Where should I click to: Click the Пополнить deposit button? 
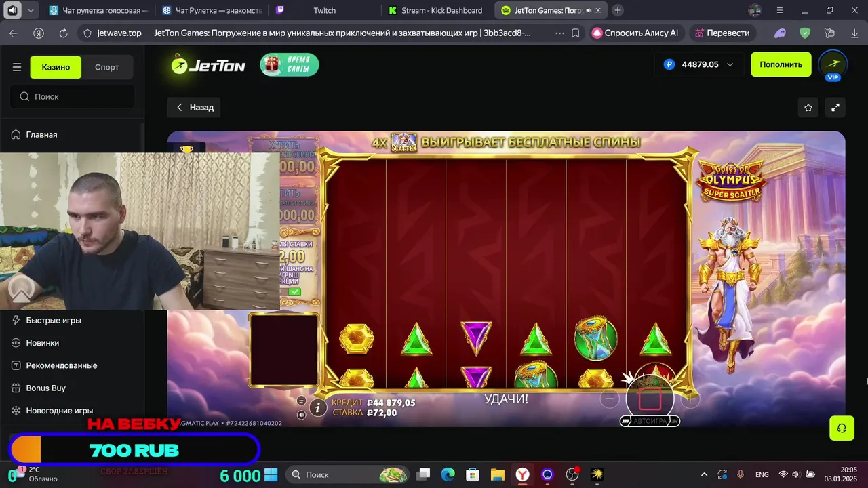[x=781, y=64]
